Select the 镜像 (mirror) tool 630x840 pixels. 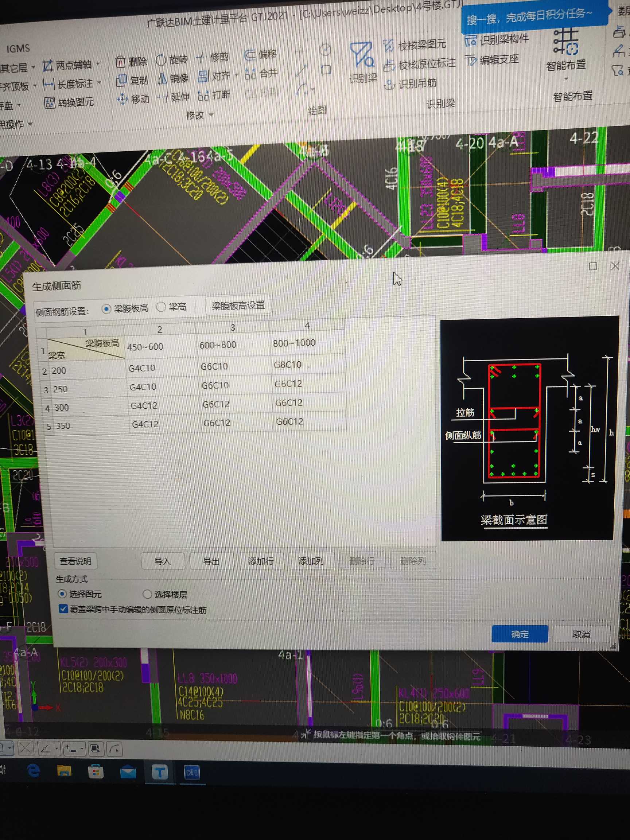pyautogui.click(x=173, y=78)
